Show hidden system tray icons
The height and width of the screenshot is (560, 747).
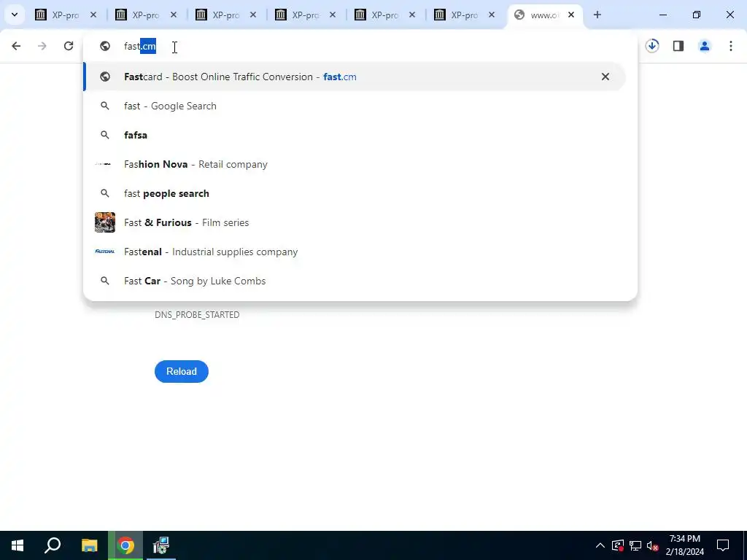(600, 545)
